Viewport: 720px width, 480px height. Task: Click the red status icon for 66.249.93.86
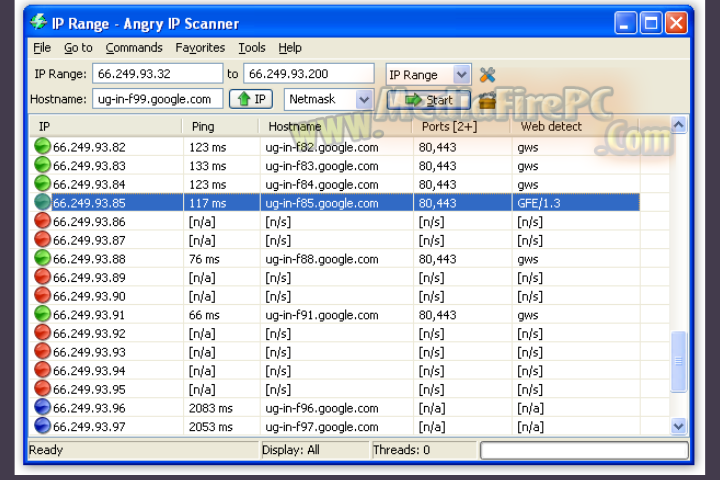(42, 220)
